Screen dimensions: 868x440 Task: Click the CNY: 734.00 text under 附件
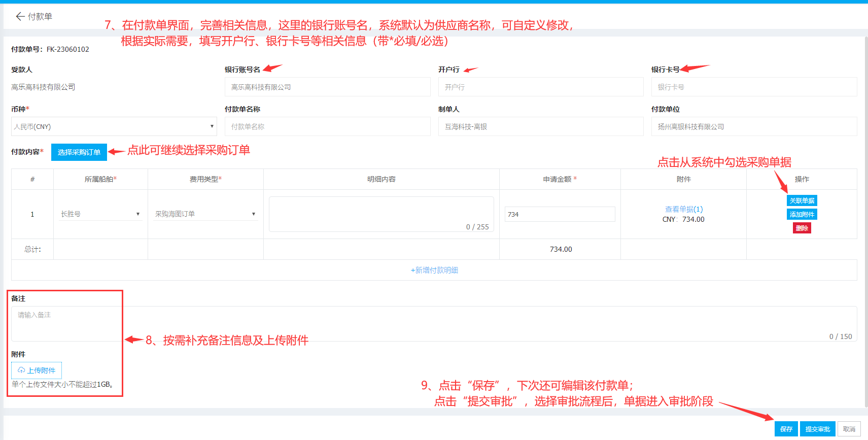(x=683, y=219)
